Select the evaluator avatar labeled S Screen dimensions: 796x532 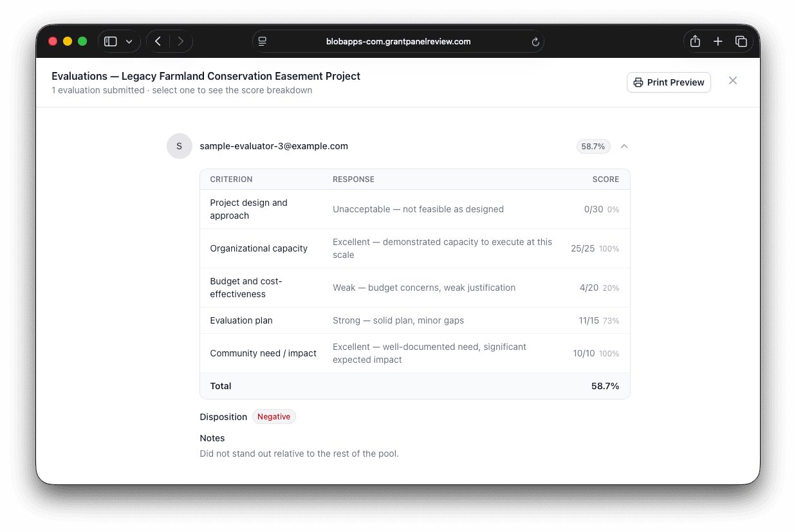click(180, 146)
